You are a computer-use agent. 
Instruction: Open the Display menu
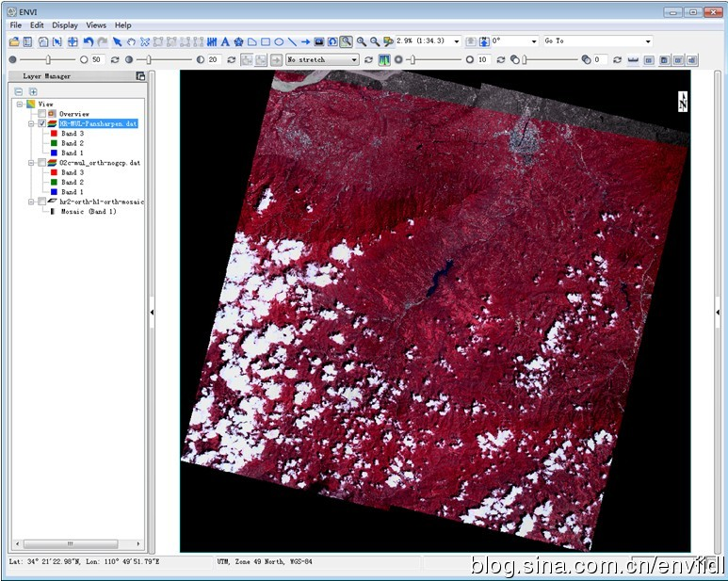[65, 25]
